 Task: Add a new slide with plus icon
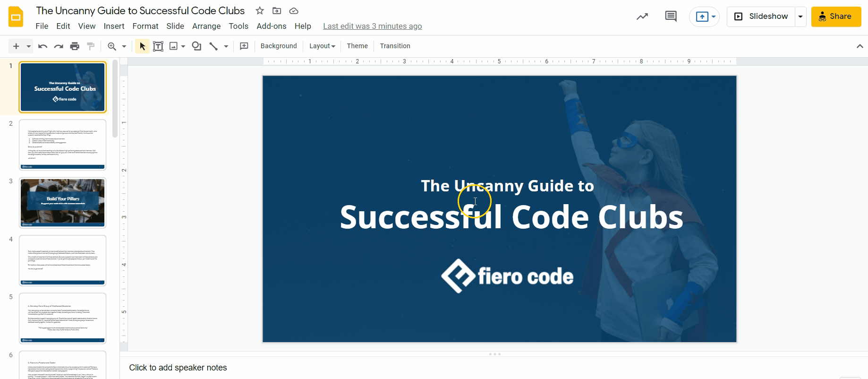click(16, 46)
